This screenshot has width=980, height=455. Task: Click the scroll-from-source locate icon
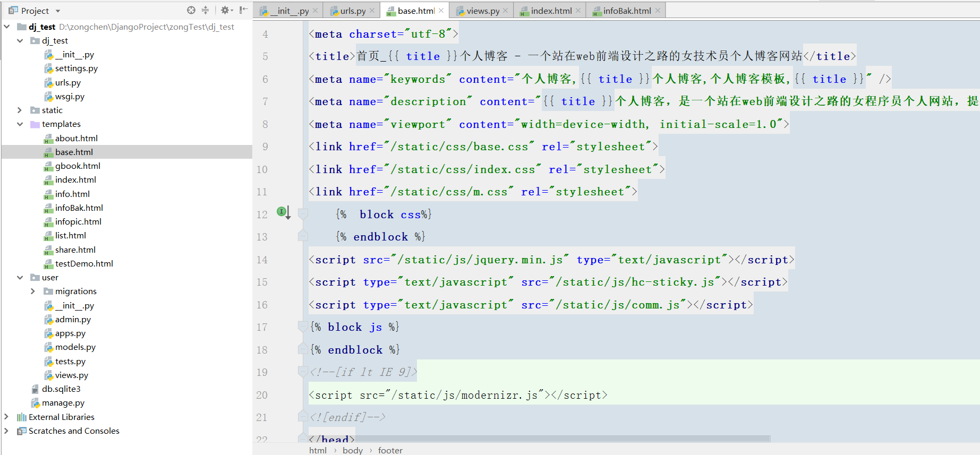(191, 10)
